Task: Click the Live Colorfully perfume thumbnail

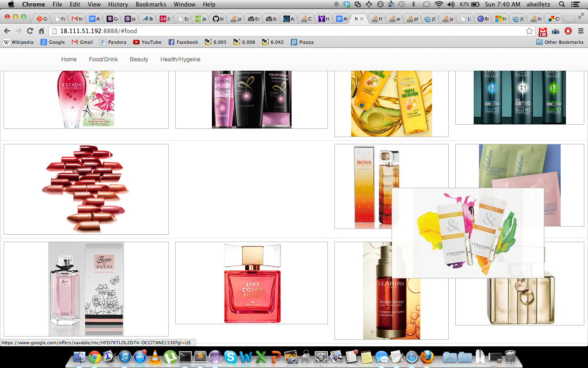Action: [252, 283]
